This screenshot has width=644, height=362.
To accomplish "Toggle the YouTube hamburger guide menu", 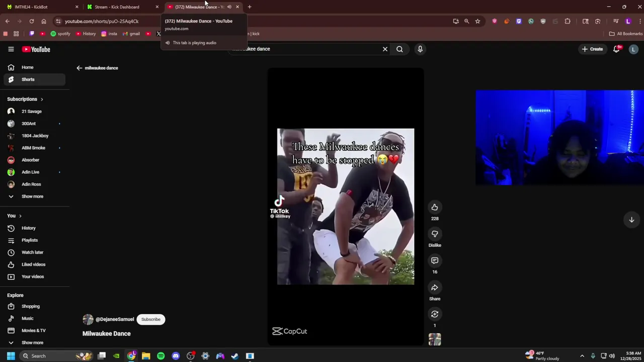I will click(x=11, y=49).
